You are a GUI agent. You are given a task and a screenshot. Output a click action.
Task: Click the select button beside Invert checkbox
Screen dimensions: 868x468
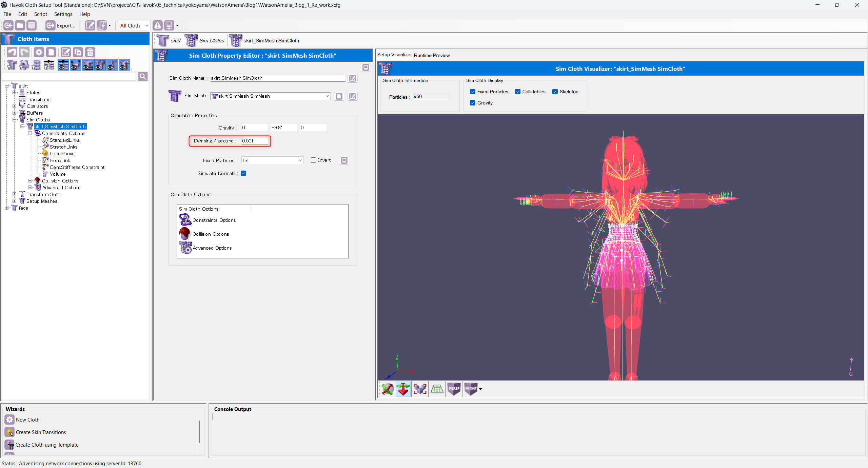[344, 160]
